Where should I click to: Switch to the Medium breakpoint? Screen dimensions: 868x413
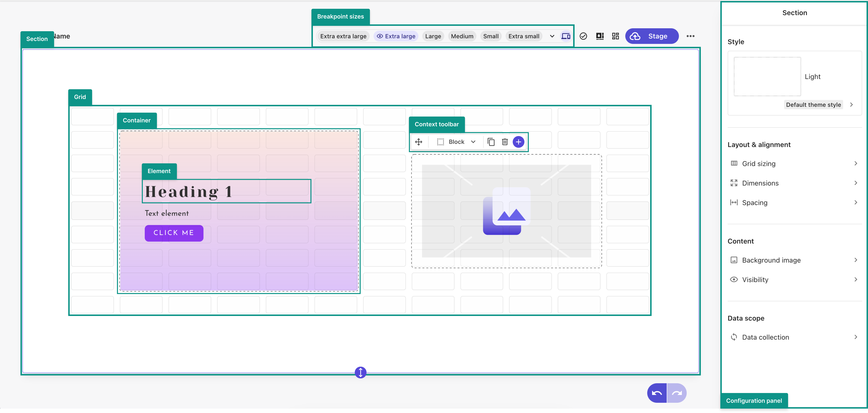(x=462, y=36)
